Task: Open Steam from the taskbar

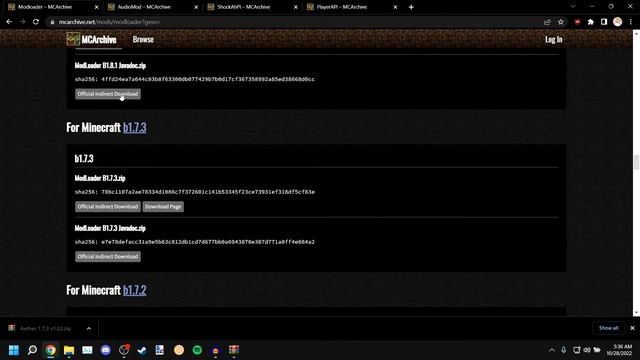Action: [x=142, y=350]
